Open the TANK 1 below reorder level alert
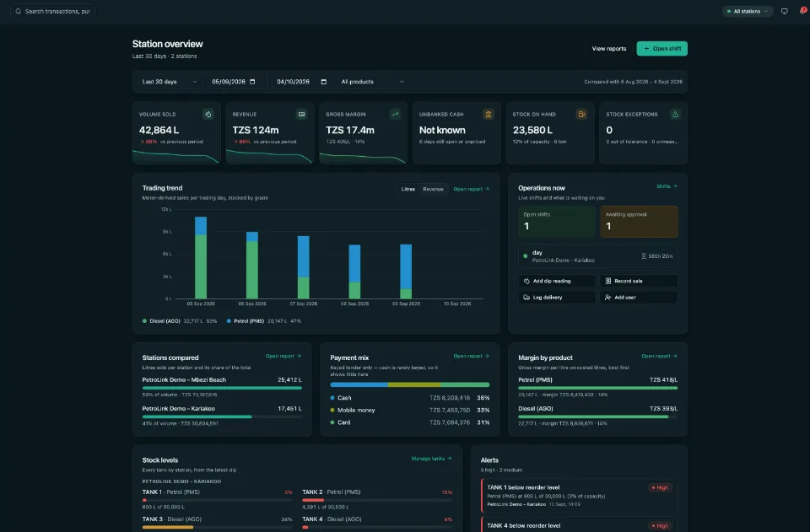Screen dimensions: 810x532 [579, 496]
